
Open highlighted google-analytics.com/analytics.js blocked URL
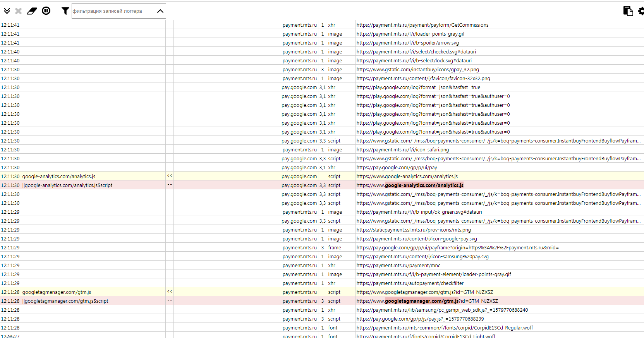[424, 185]
